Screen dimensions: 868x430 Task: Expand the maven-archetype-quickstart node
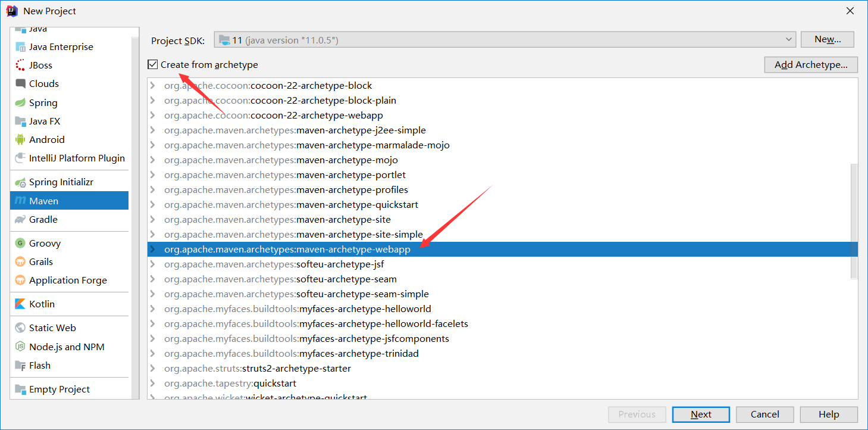point(153,205)
